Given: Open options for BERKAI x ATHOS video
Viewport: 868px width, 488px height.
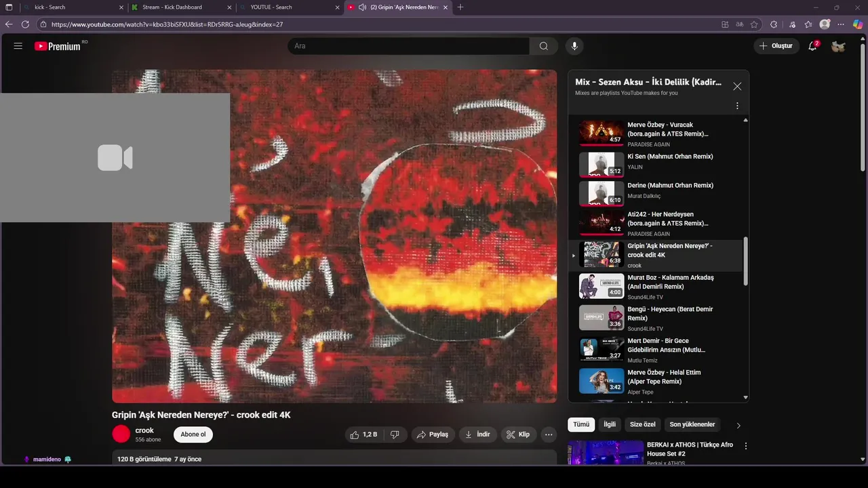Looking at the screenshot, I should tap(746, 446).
